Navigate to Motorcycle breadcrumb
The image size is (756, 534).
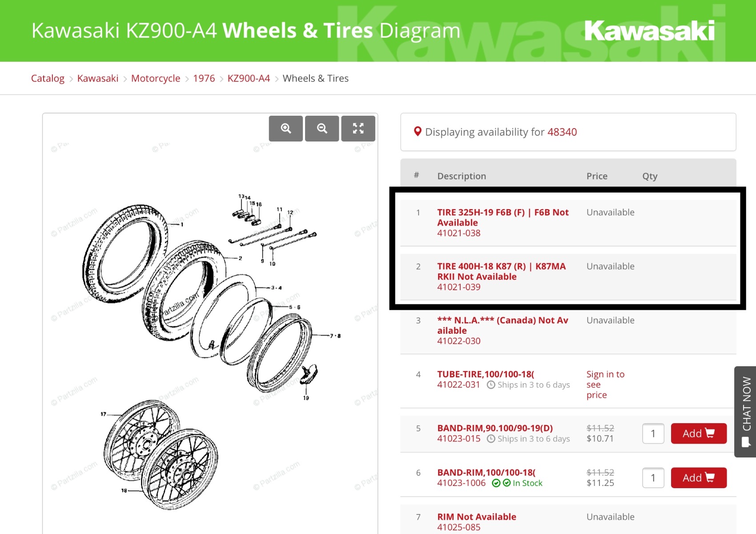(x=156, y=78)
